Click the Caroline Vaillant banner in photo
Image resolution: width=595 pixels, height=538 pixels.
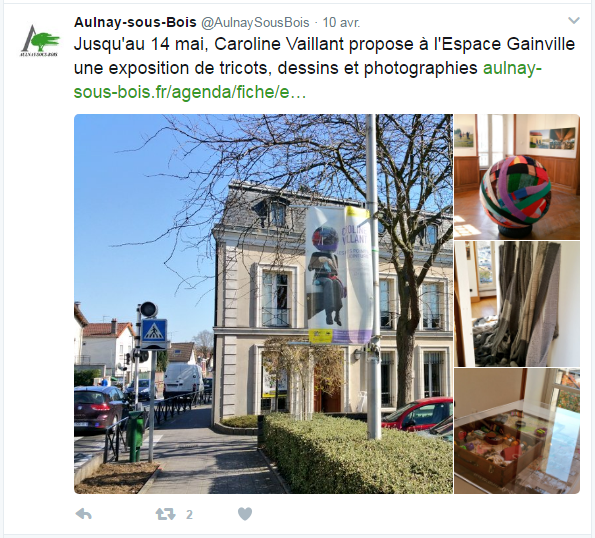pos(339,275)
